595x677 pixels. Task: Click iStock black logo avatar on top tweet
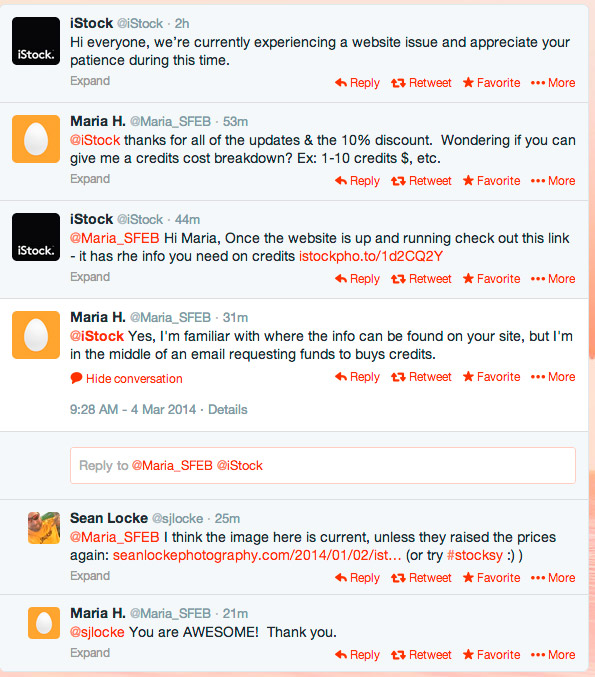pyautogui.click(x=36, y=41)
